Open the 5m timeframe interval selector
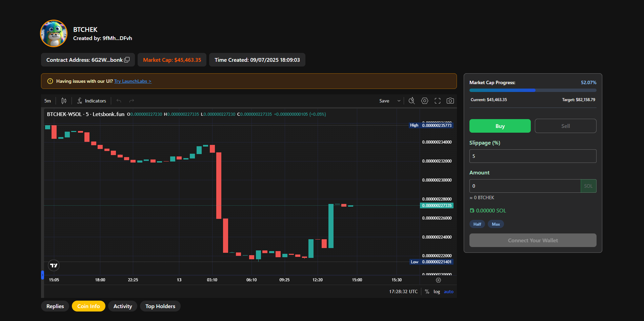This screenshot has width=644, height=321. (48, 101)
